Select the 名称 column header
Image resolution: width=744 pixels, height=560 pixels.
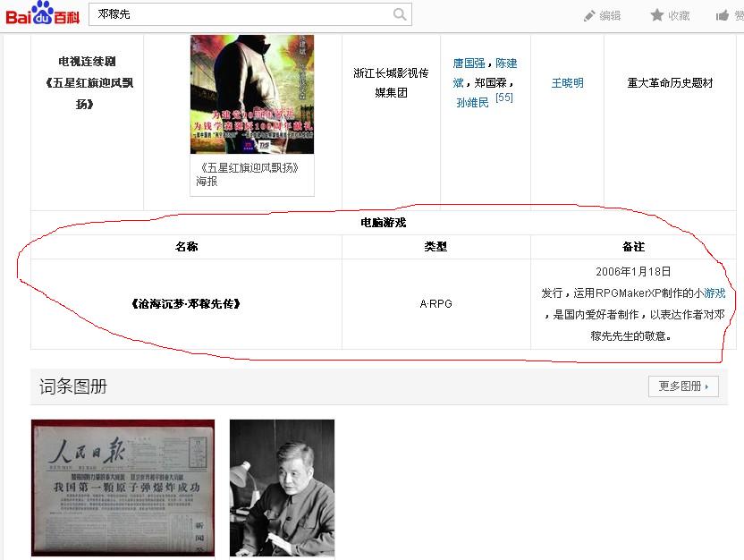click(x=187, y=247)
